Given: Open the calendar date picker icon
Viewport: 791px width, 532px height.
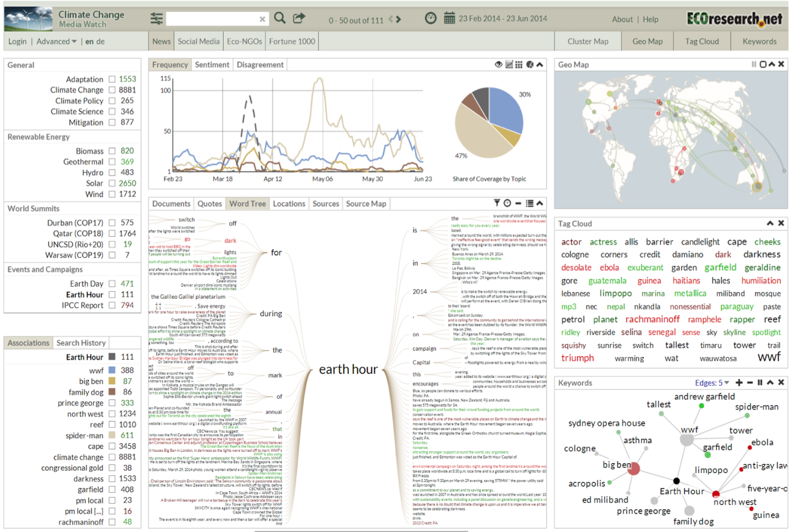Looking at the screenshot, I should [x=450, y=18].
